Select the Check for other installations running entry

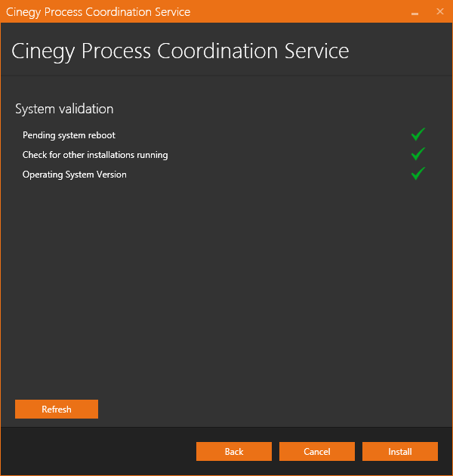click(95, 155)
